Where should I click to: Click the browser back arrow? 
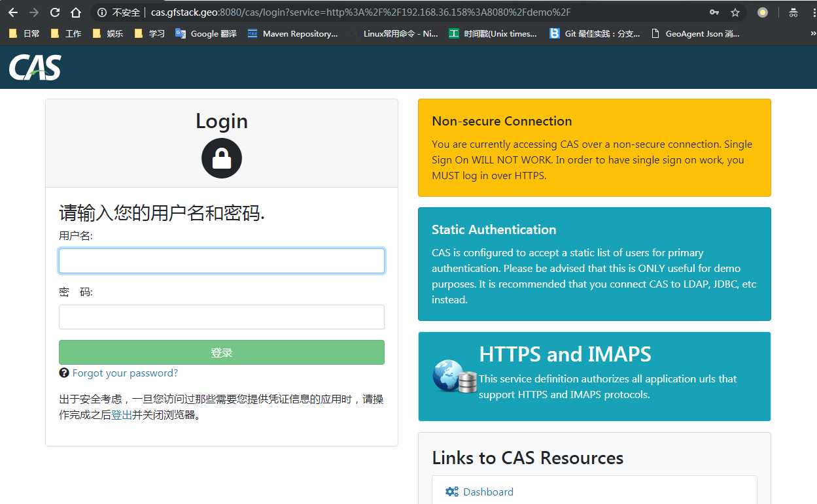(13, 12)
